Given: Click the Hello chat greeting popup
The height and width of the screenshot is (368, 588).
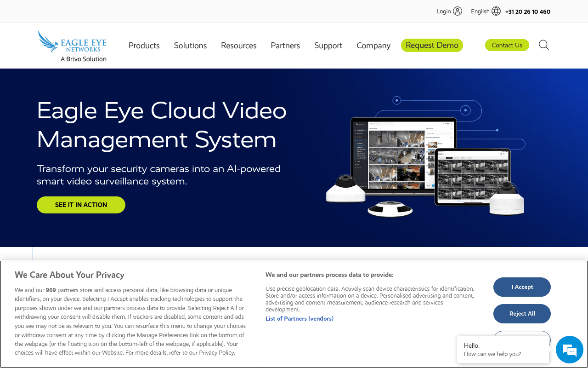Looking at the screenshot, I should pos(503,350).
